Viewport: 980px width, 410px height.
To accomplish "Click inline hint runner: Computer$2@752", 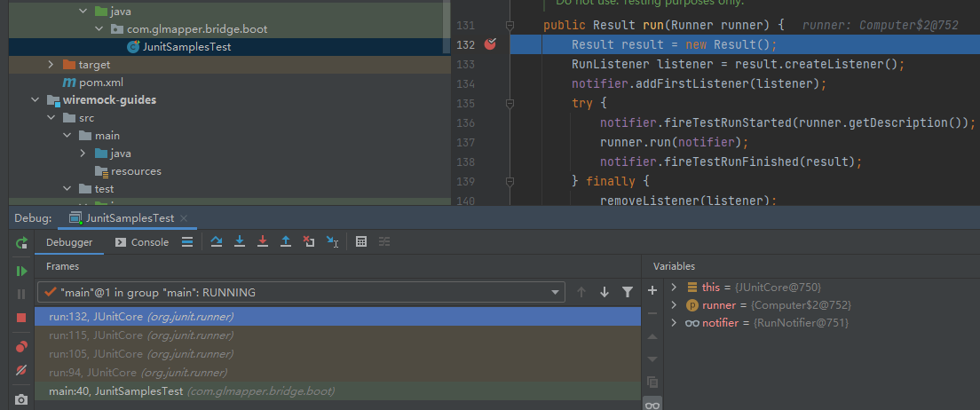I will [x=880, y=26].
